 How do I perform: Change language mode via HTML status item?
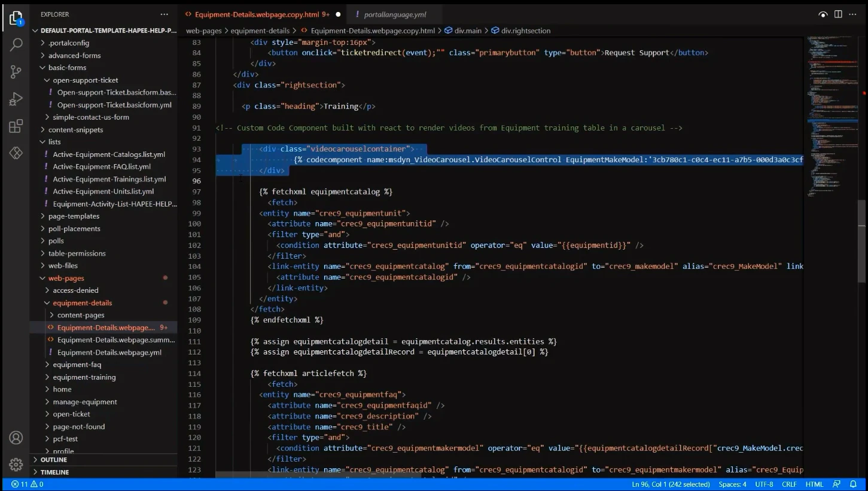click(814, 484)
